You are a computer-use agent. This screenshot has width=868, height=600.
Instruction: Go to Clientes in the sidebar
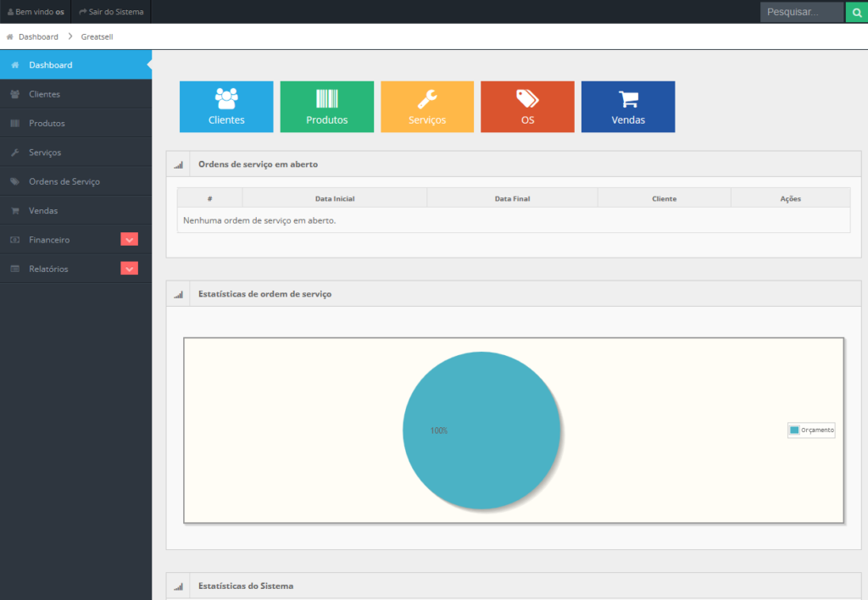44,94
